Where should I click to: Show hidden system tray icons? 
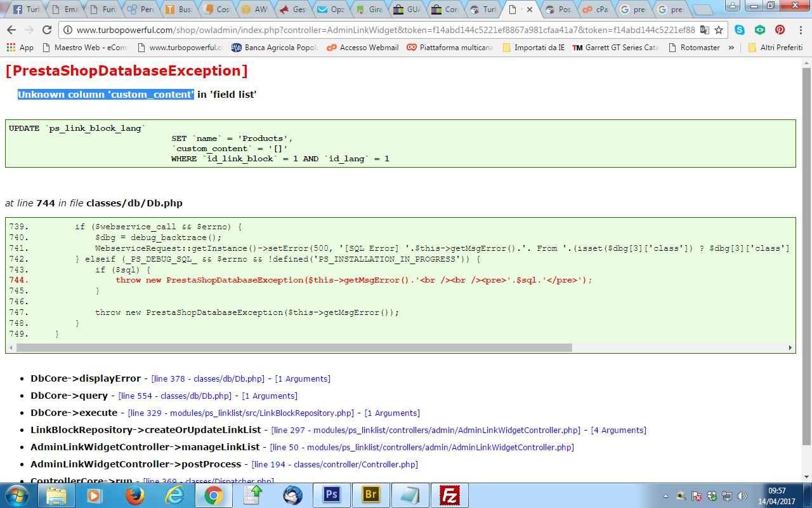[x=665, y=495]
